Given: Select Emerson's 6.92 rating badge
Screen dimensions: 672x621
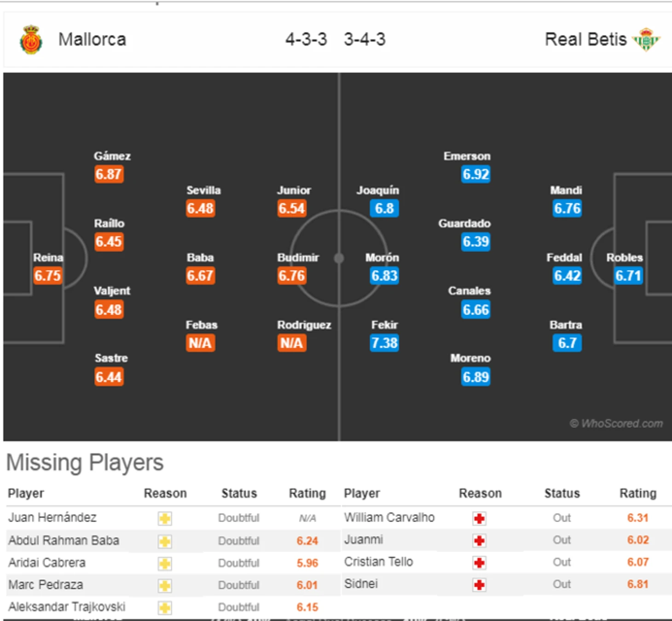Looking at the screenshot, I should [x=475, y=174].
